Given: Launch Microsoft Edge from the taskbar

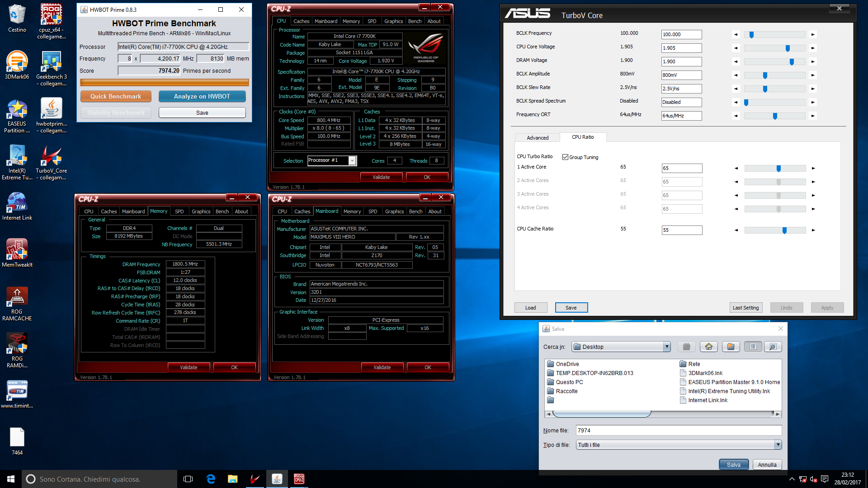Looking at the screenshot, I should pyautogui.click(x=211, y=479).
